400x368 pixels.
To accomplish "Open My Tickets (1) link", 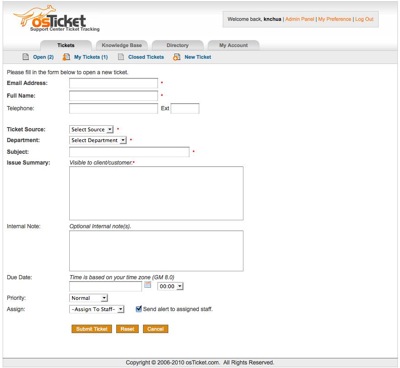I will pyautogui.click(x=91, y=57).
